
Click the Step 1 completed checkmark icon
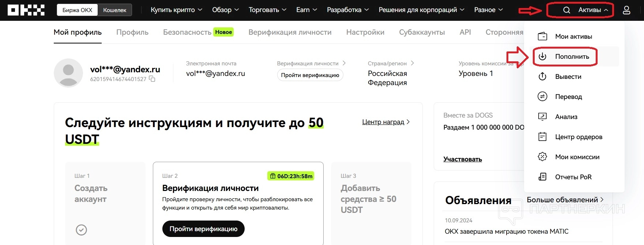(x=81, y=230)
